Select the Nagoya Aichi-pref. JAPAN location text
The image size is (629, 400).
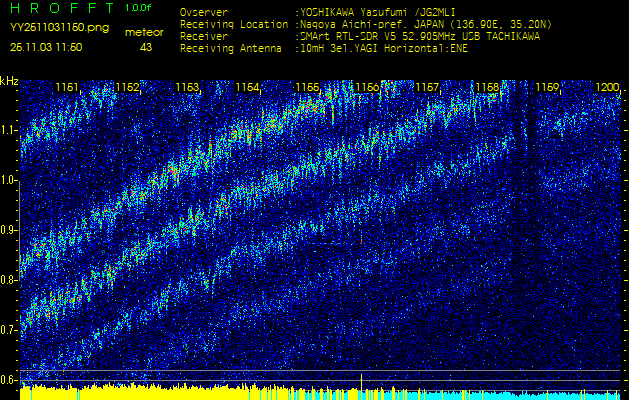(x=424, y=24)
